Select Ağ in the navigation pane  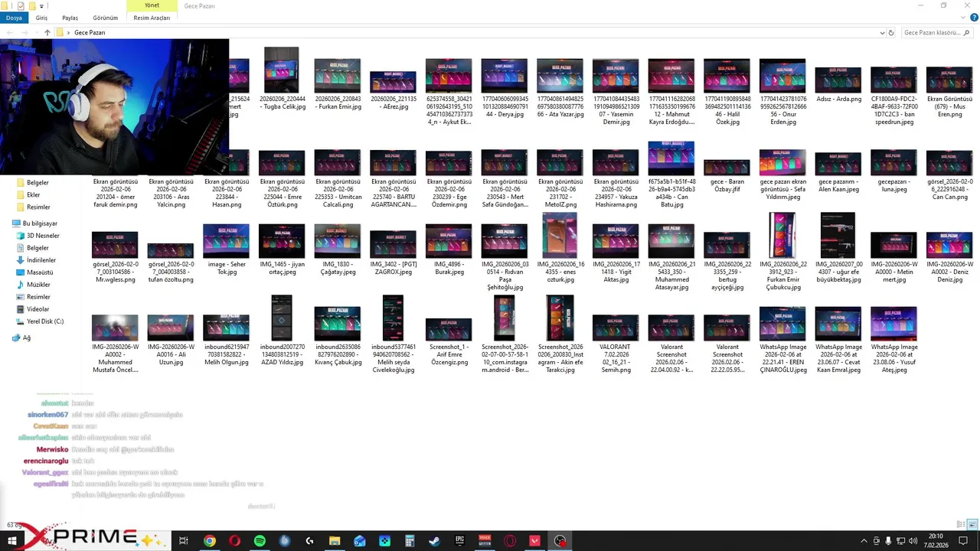point(26,337)
